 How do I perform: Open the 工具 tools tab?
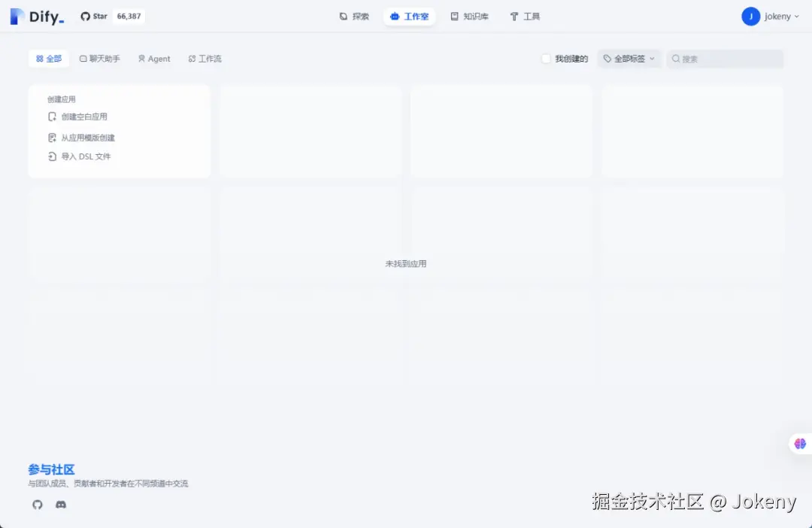tap(525, 17)
